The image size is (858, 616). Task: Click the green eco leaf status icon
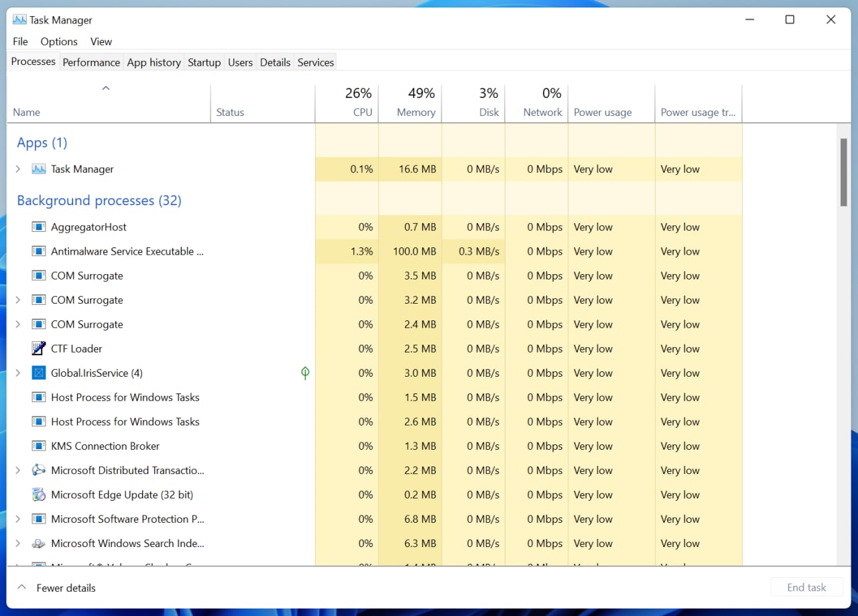305,373
